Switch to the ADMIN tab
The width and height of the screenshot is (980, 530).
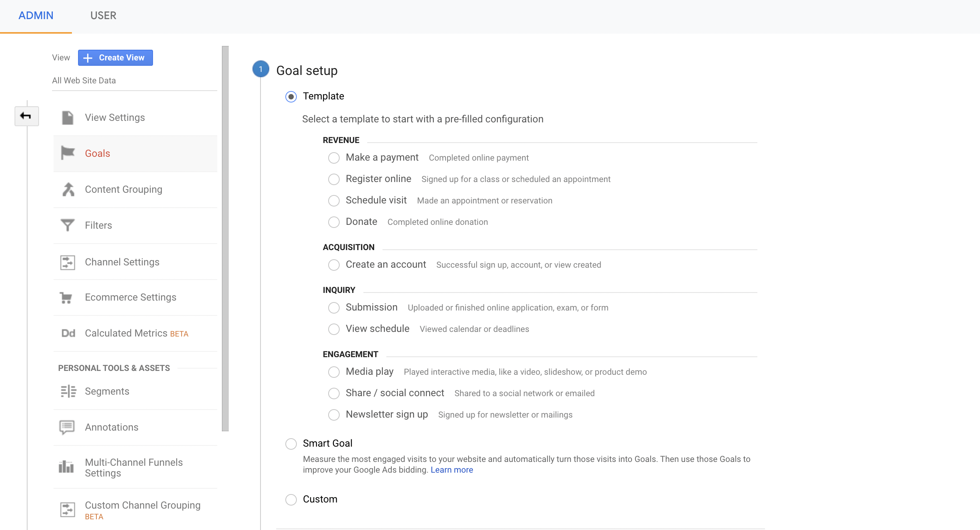click(x=36, y=16)
